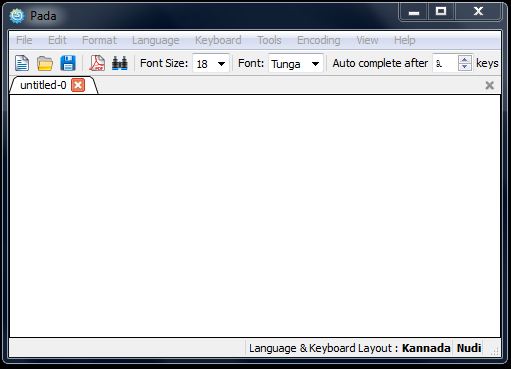Open the File menu
The image size is (511, 369).
click(24, 40)
